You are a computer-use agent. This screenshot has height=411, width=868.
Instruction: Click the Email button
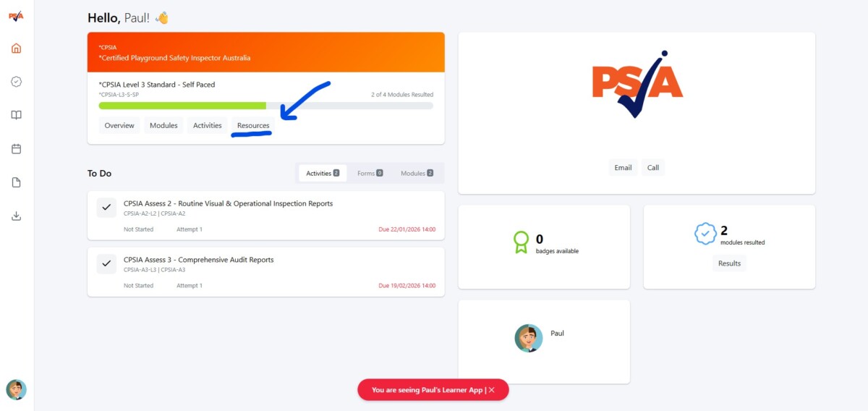click(x=623, y=167)
